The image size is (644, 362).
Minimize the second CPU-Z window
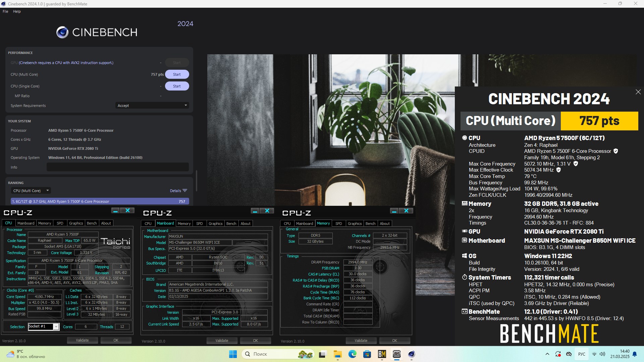click(255, 211)
